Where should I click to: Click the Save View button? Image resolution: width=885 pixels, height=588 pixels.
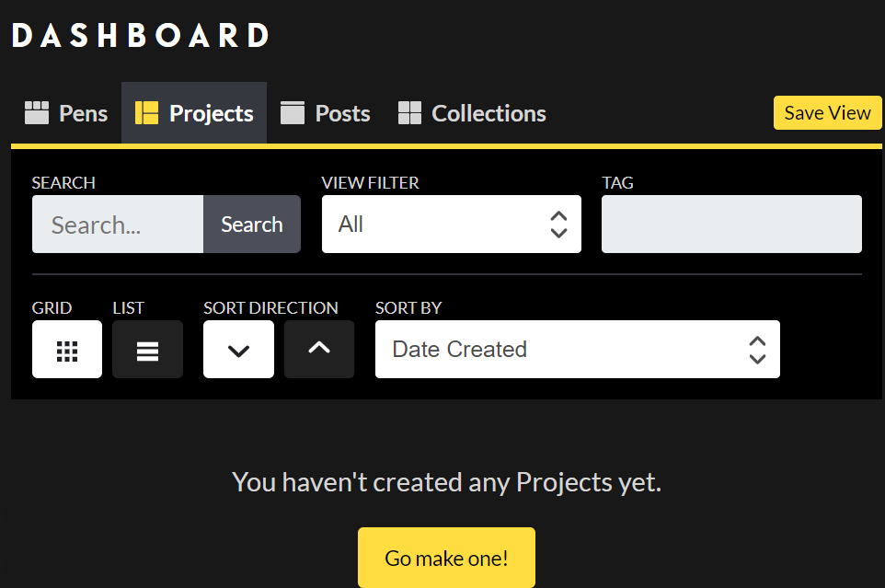[x=827, y=113]
